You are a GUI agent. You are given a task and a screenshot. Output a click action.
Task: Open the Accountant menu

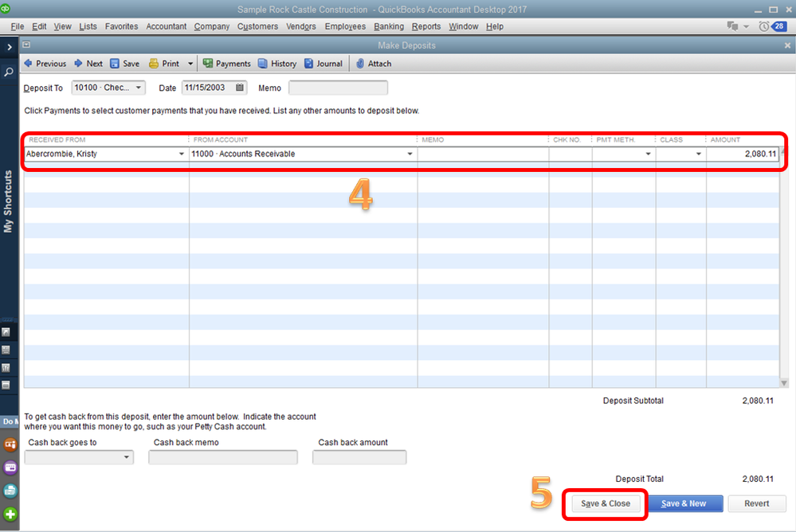click(166, 26)
